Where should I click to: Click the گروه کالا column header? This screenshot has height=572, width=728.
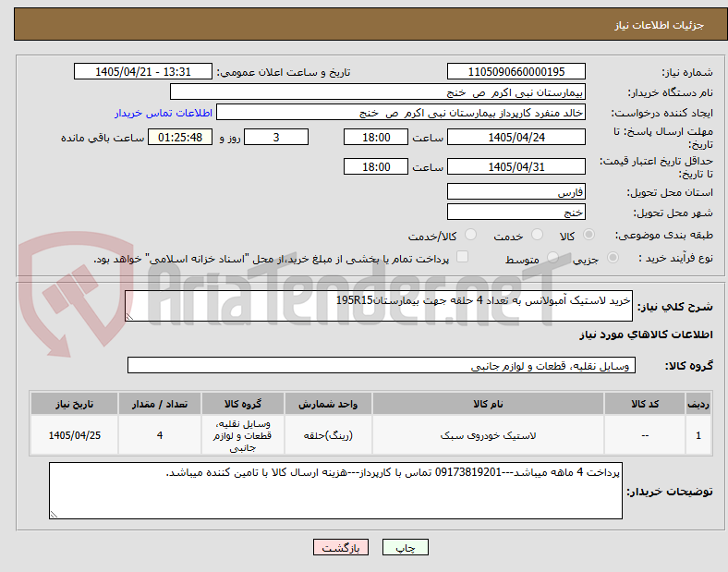click(243, 404)
